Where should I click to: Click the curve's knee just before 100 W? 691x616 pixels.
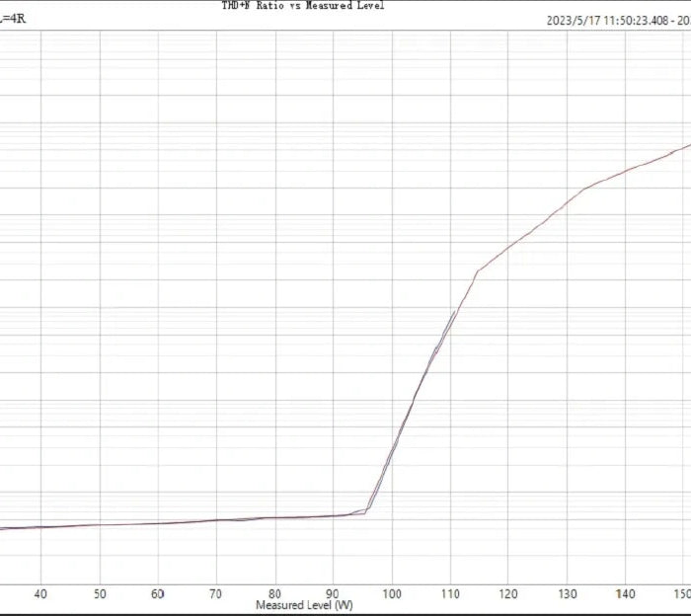367,510
